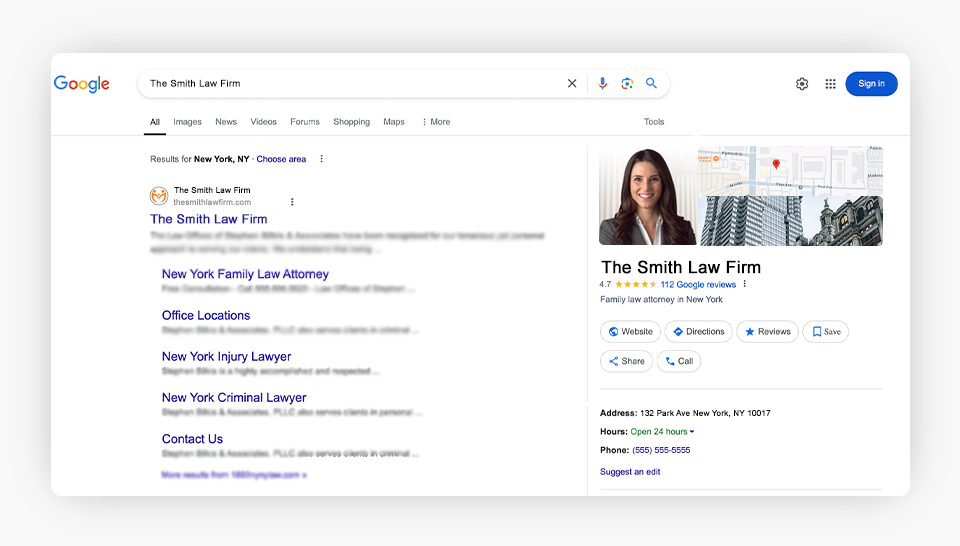Start voice search with microphone icon

click(602, 83)
